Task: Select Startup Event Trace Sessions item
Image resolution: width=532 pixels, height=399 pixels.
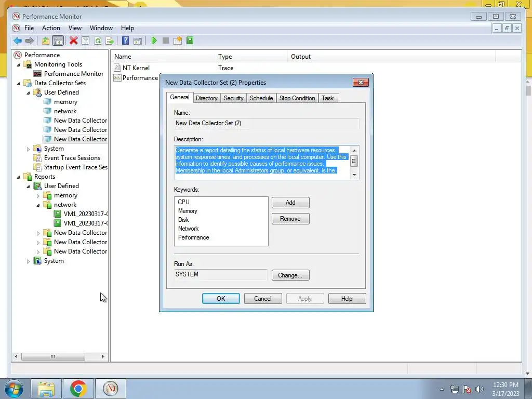Action: tap(75, 167)
